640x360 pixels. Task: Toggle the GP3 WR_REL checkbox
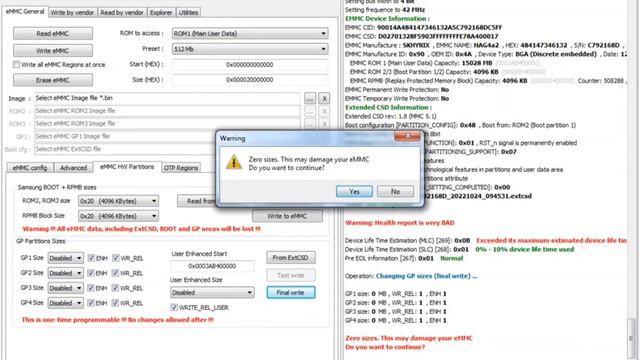pyautogui.click(x=116, y=288)
